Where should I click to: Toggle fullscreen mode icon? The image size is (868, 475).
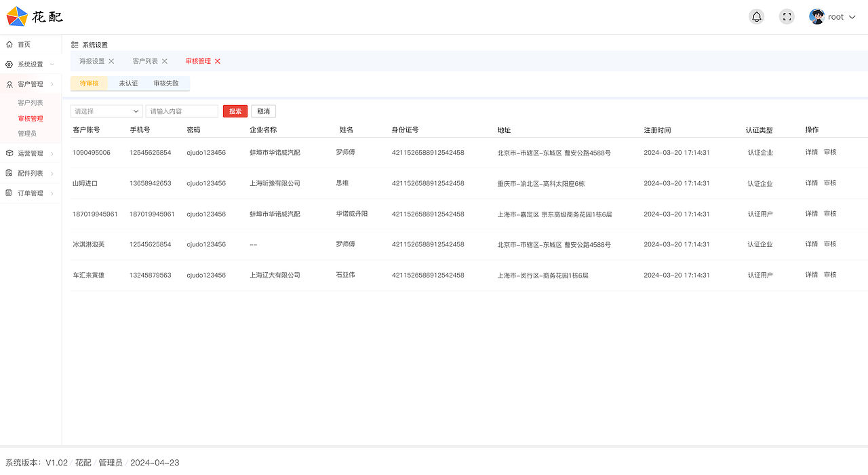click(787, 17)
